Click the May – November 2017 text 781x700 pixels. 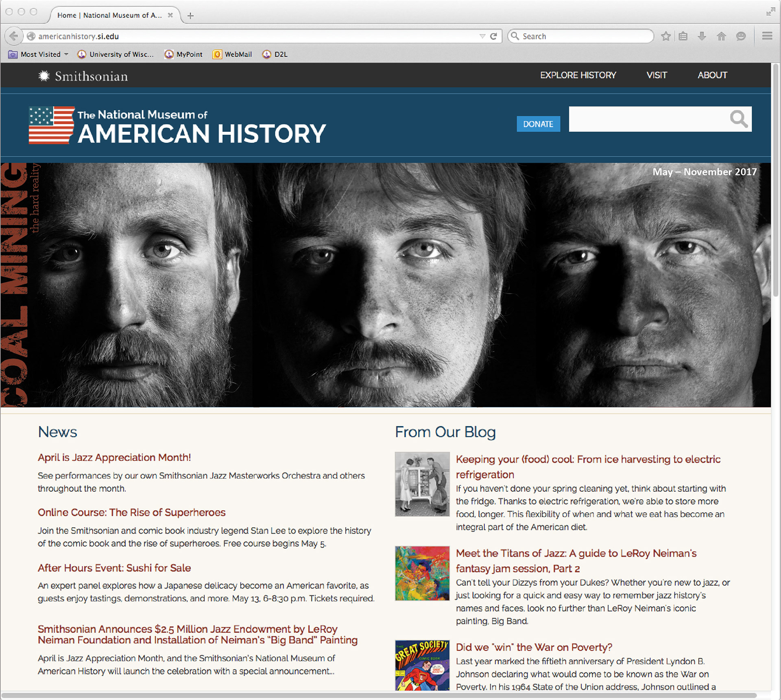coord(705,172)
